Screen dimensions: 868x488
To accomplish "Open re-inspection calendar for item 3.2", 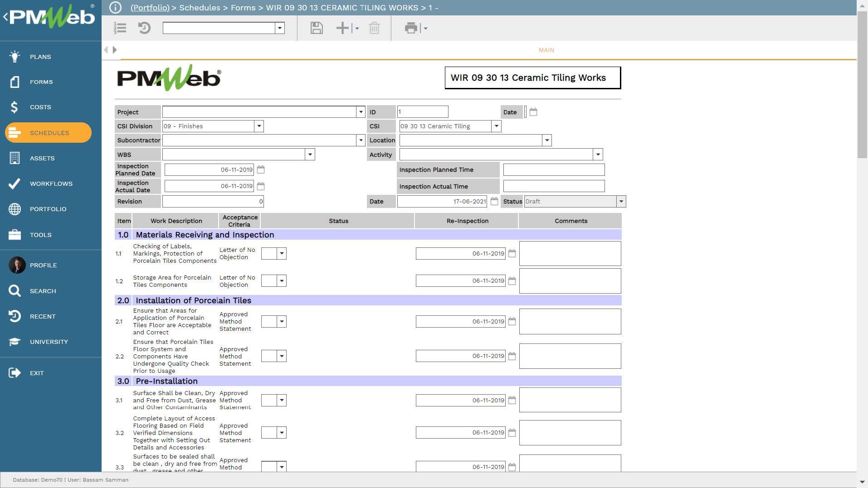I will pyautogui.click(x=512, y=432).
